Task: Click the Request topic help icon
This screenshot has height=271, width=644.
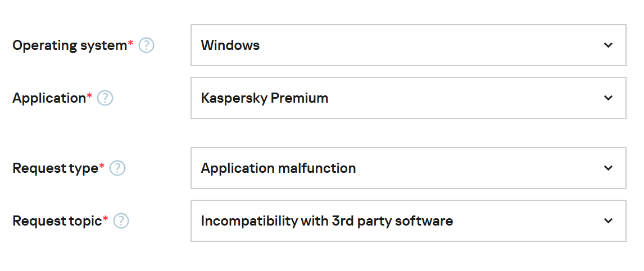Action: [x=121, y=221]
